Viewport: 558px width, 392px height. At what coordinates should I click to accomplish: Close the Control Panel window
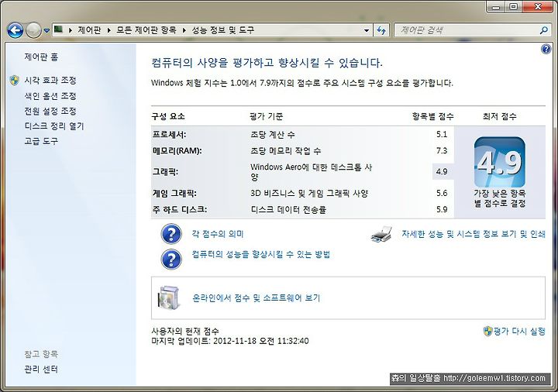[x=537, y=7]
